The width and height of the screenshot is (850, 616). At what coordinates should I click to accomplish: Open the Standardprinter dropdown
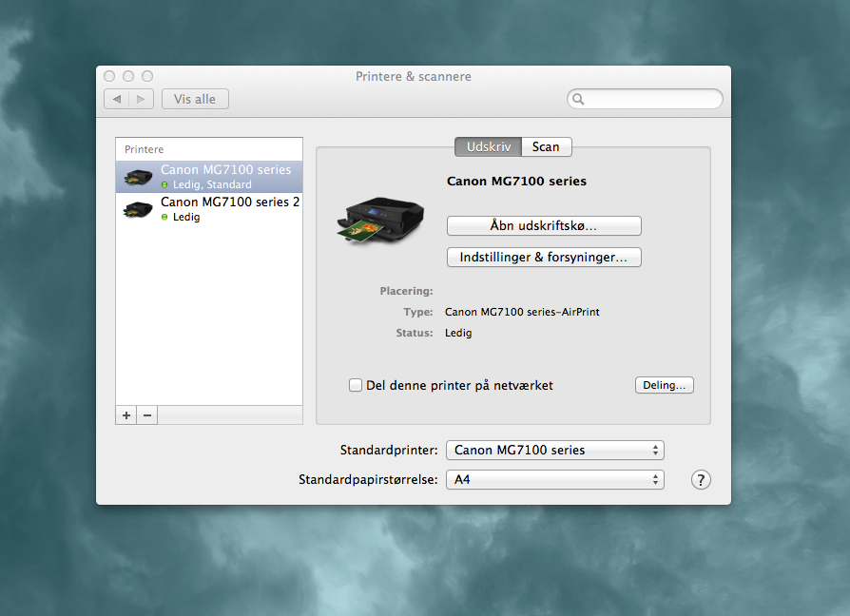(x=555, y=451)
